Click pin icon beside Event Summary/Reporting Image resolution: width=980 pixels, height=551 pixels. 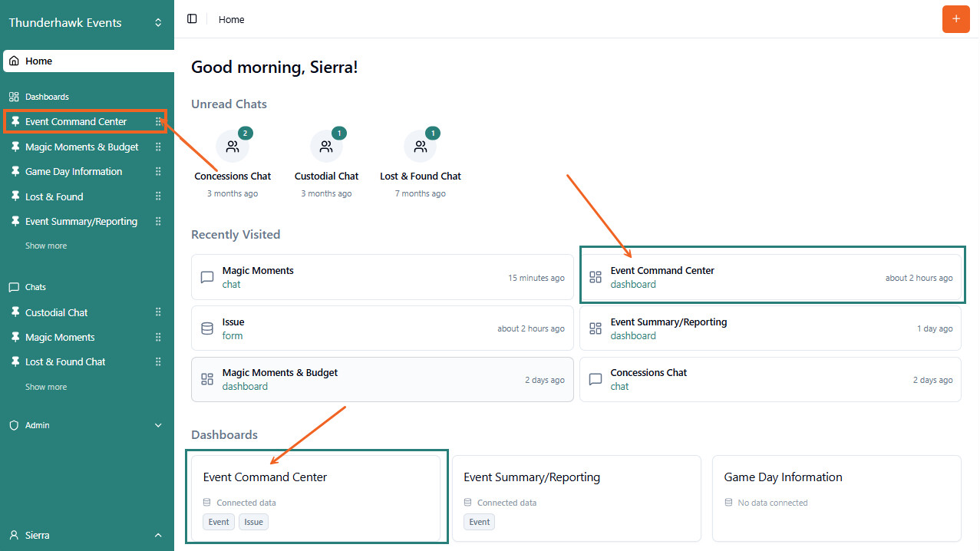(15, 221)
